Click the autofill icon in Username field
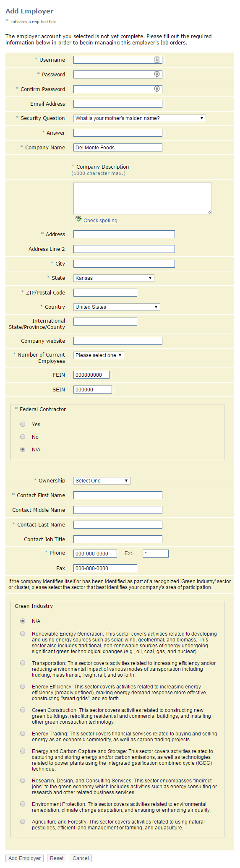 click(x=157, y=60)
